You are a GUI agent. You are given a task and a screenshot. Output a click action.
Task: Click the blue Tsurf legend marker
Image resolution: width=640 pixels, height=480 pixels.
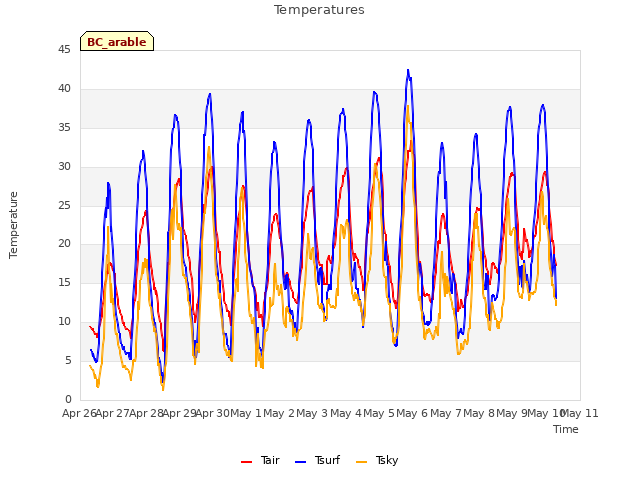click(300, 462)
